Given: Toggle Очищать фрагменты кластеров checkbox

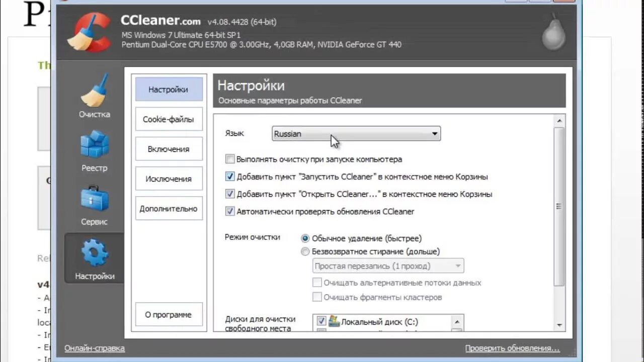Looking at the screenshot, I should 317,297.
